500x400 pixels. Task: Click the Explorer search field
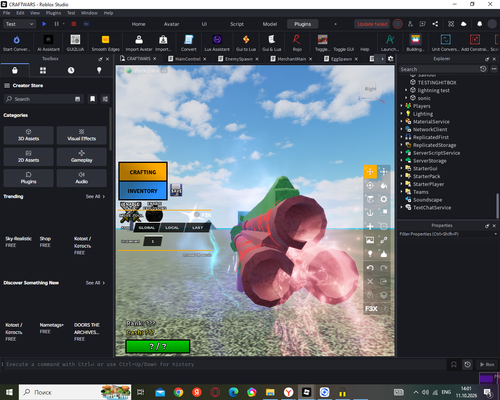439,69
